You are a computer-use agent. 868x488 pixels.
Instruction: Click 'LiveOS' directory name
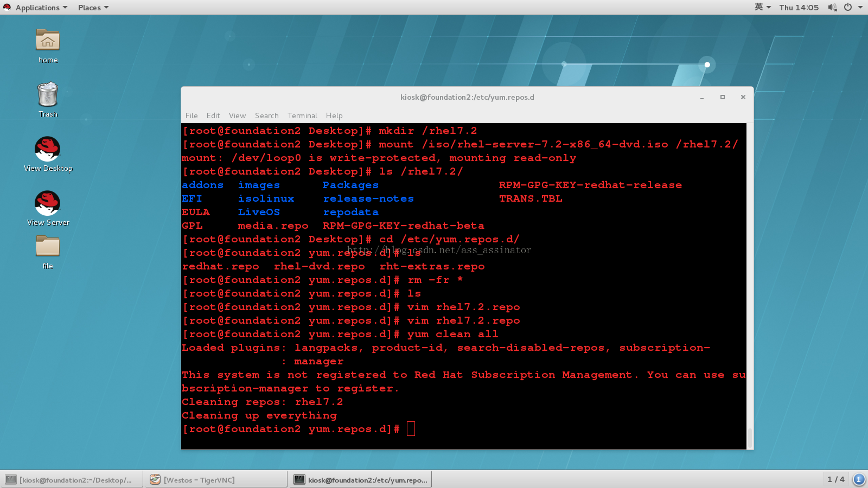point(259,212)
